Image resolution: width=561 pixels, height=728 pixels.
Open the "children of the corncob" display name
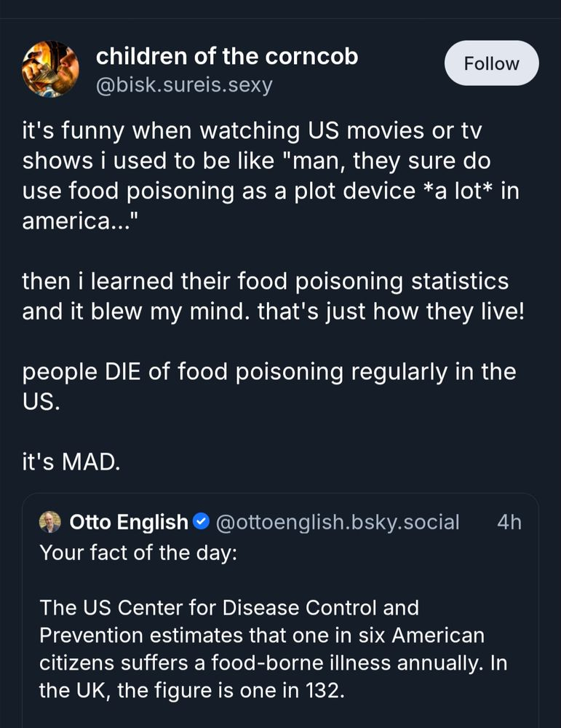(227, 56)
